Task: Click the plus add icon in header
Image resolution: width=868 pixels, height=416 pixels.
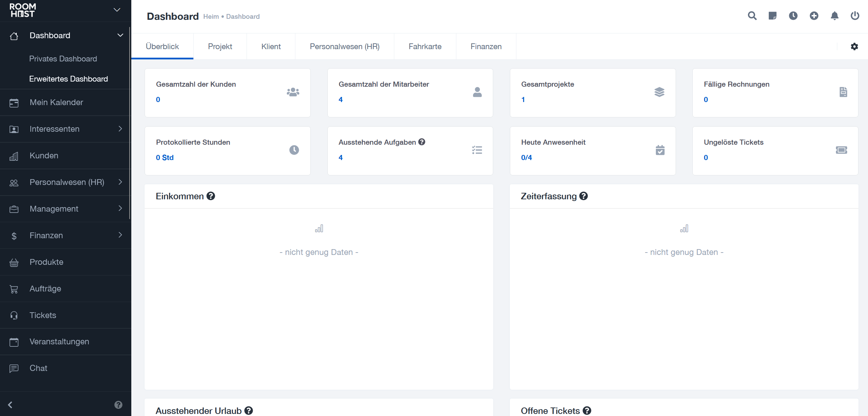Action: pyautogui.click(x=814, y=16)
